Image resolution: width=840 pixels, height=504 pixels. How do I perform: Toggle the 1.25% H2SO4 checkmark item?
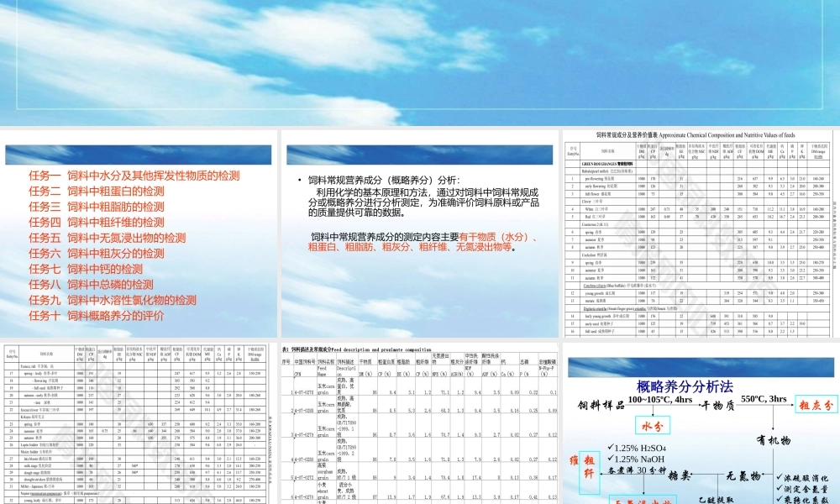click(x=637, y=449)
